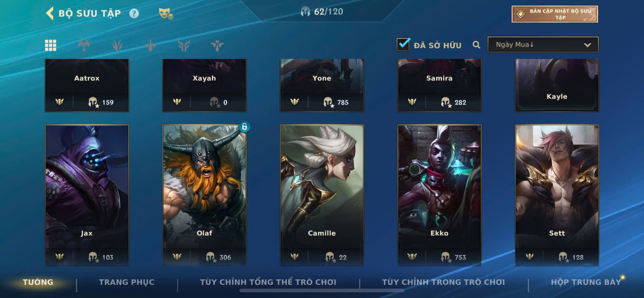Click BẢN CẬP NHẬT BỘ SƯU TẬP button
The image size is (644, 298).
point(555,14)
